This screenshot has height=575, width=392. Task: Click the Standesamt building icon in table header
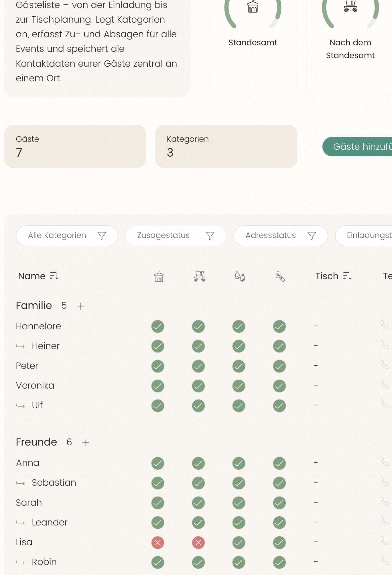click(x=159, y=276)
